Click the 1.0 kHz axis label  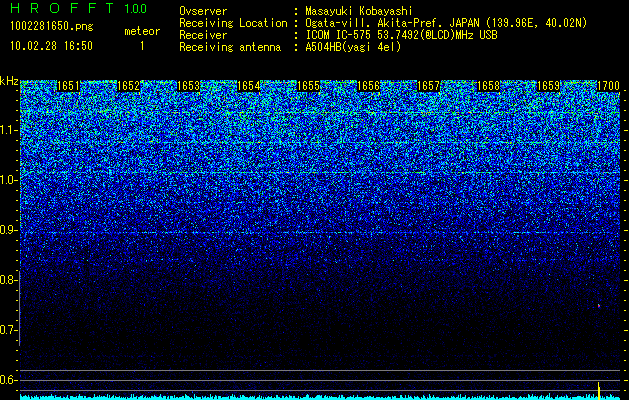[x=9, y=181]
